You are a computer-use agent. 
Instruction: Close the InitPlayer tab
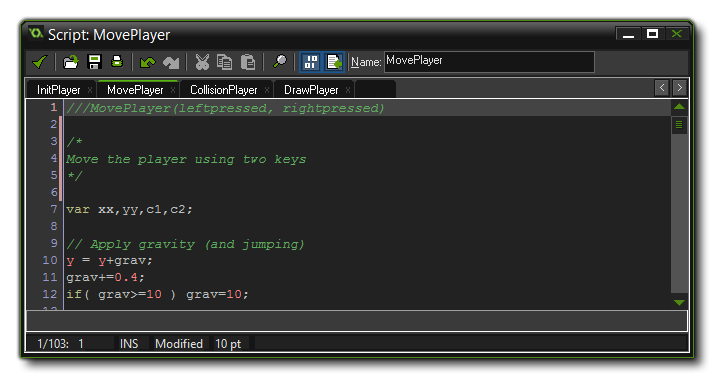click(90, 90)
